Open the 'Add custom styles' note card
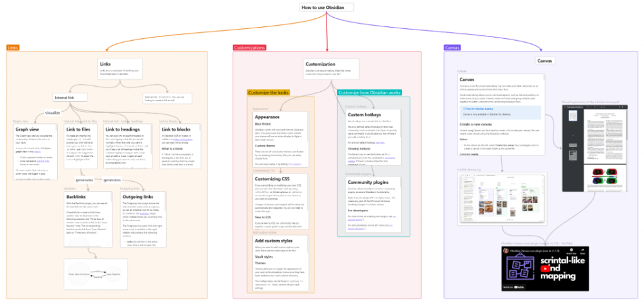The height and width of the screenshot is (303, 644). tap(280, 263)
